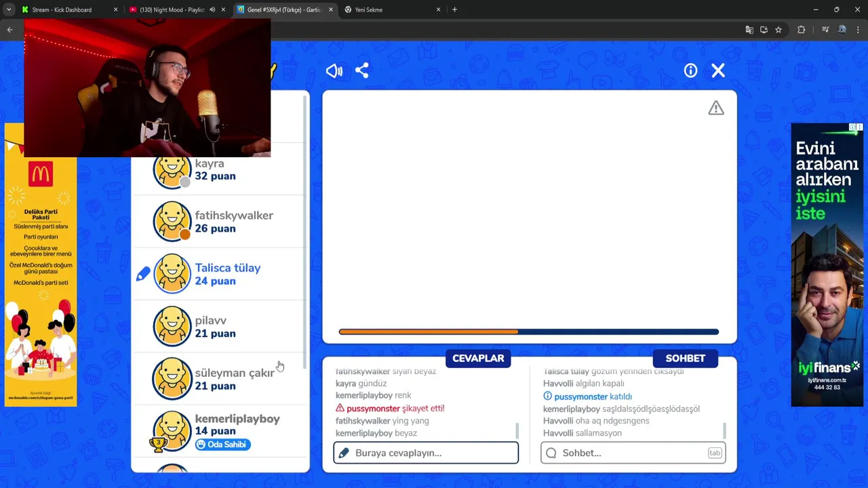
Task: Click 'Havvolli sallamasyon' chat message
Action: click(583, 433)
